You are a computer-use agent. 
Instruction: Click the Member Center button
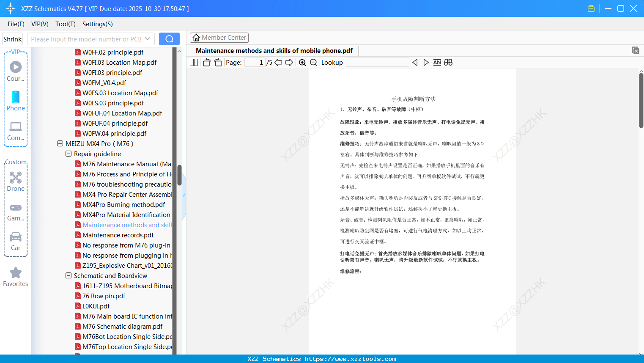pos(219,37)
